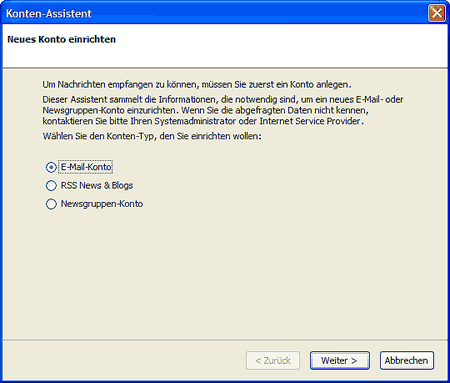
Task: Click the line starting Dieser Assistent sammelt
Action: (223, 99)
